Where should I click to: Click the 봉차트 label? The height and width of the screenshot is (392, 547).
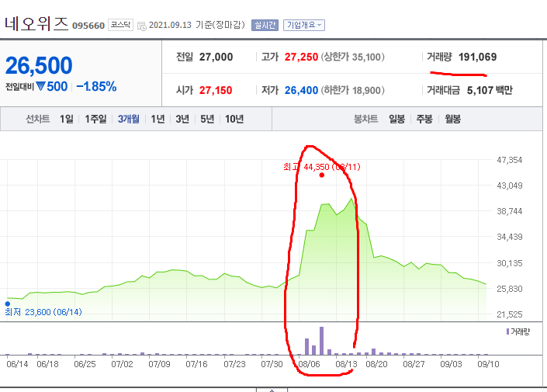pyautogui.click(x=365, y=119)
